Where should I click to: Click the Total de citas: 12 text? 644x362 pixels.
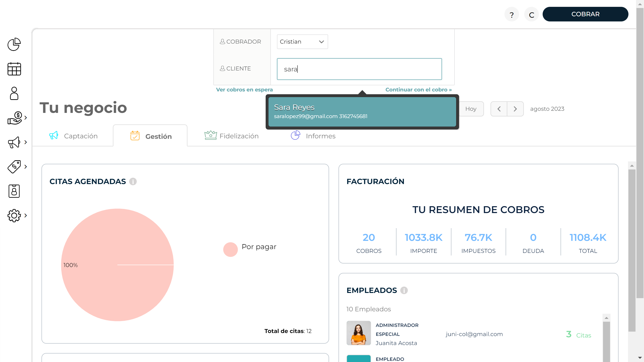(288, 331)
